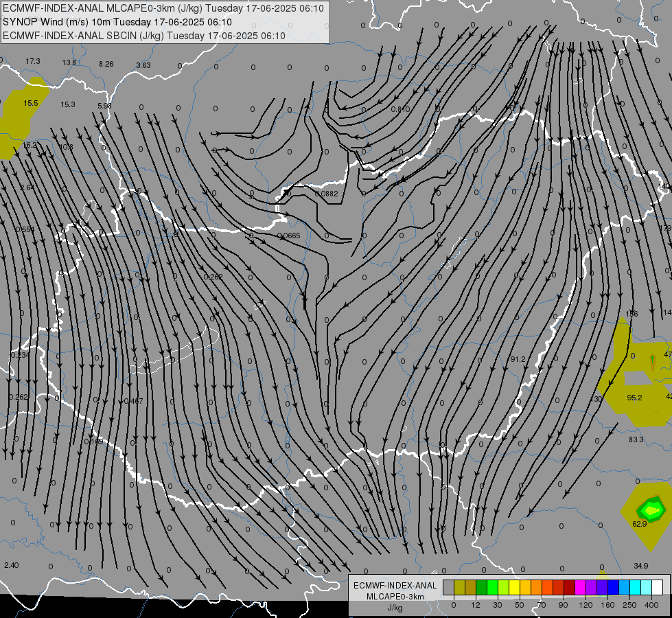
Task: Click the map value 0.467
Action: click(x=134, y=401)
